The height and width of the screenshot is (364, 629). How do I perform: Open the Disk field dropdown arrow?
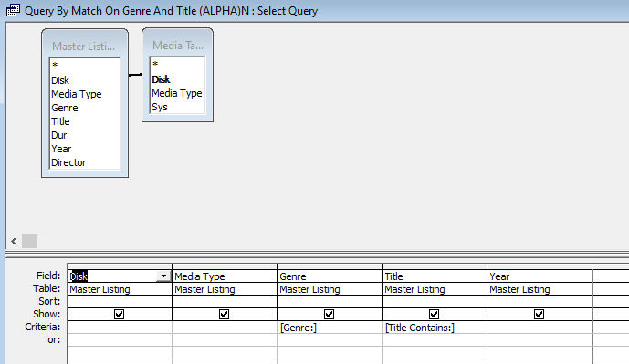pos(163,276)
